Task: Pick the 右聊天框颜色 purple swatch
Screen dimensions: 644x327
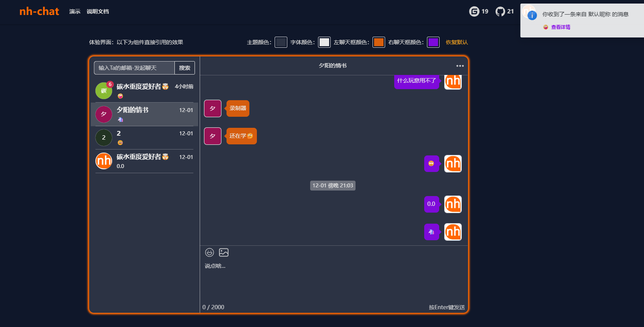Action: click(x=433, y=42)
